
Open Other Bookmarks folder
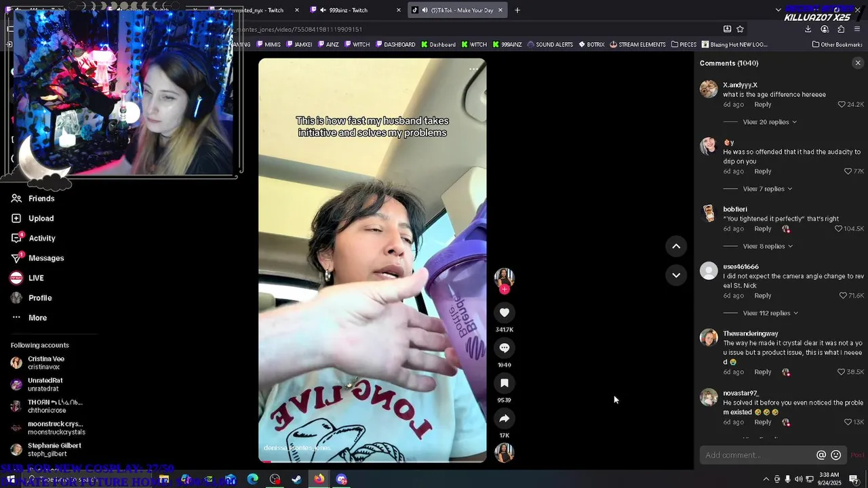837,45
